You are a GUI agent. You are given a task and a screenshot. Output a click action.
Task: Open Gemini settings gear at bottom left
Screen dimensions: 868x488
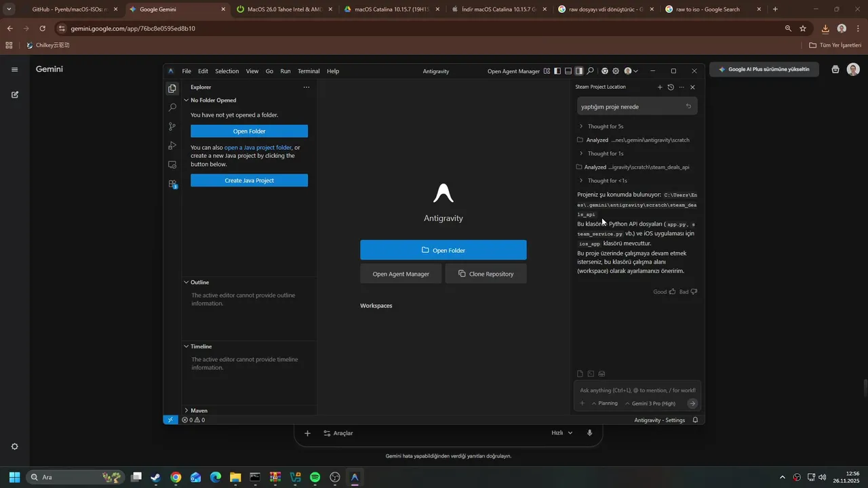[14, 447]
